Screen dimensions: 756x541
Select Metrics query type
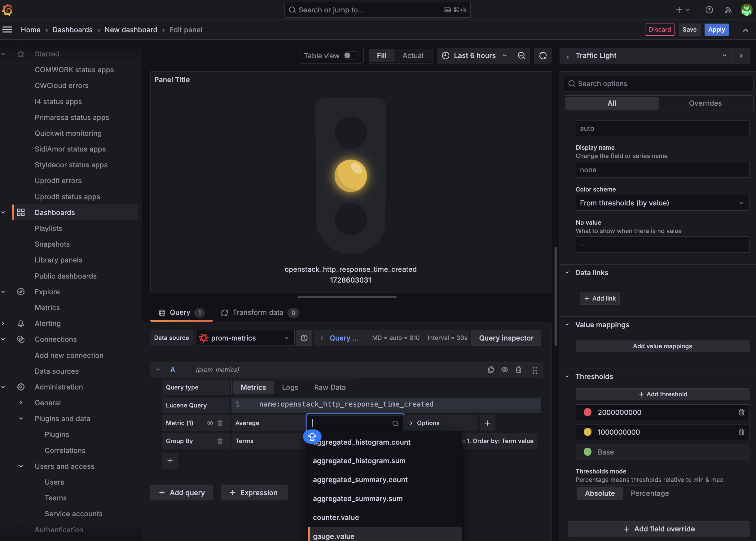pyautogui.click(x=253, y=387)
